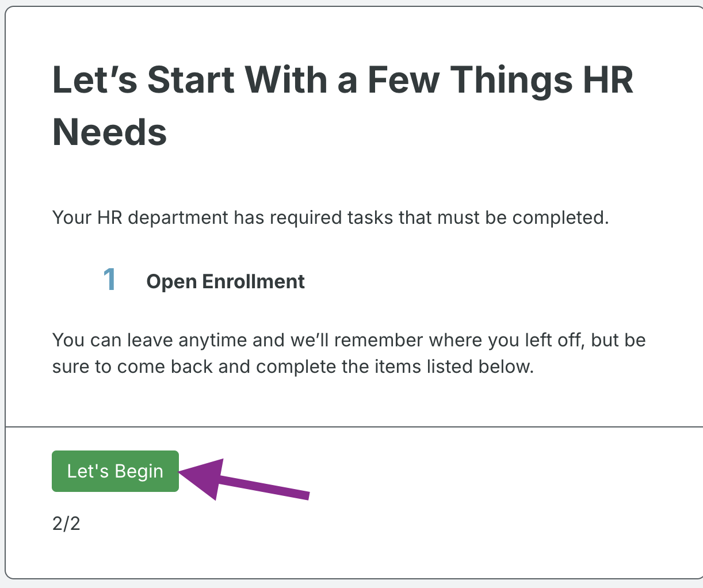Click the 2/2 progress indicator
Viewport: 703px width, 588px height.
67,524
